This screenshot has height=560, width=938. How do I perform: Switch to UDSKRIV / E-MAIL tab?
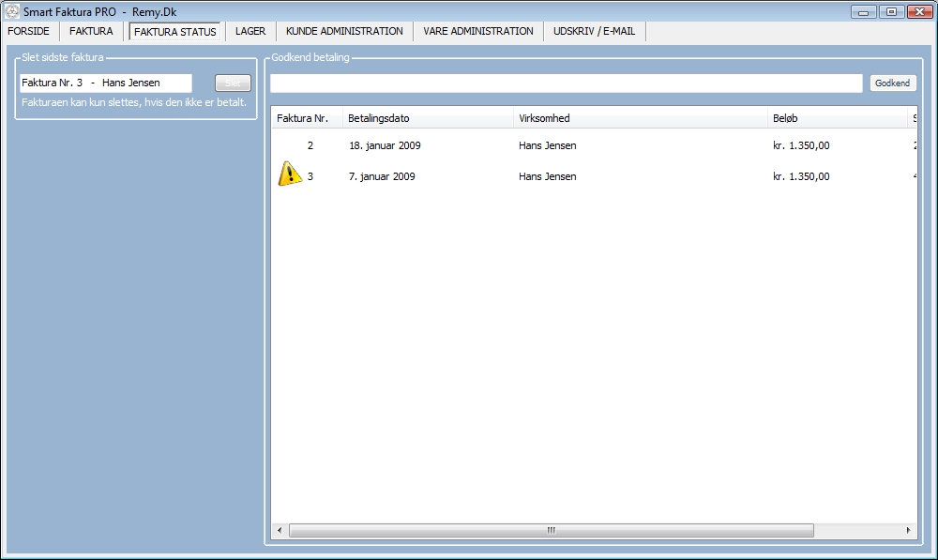(x=594, y=31)
